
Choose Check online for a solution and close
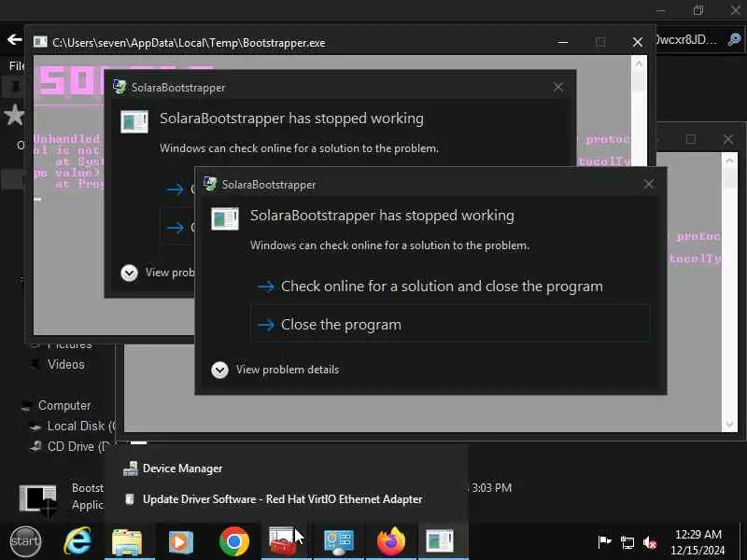point(451,287)
